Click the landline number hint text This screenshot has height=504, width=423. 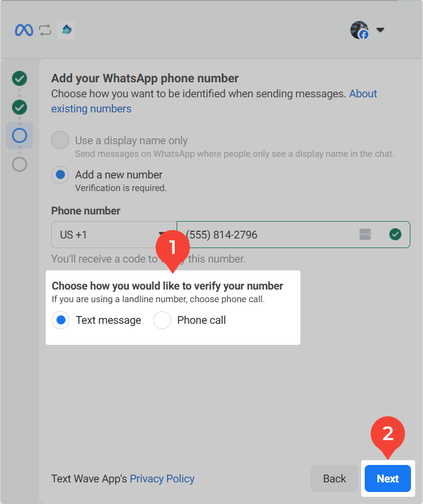pos(158,299)
